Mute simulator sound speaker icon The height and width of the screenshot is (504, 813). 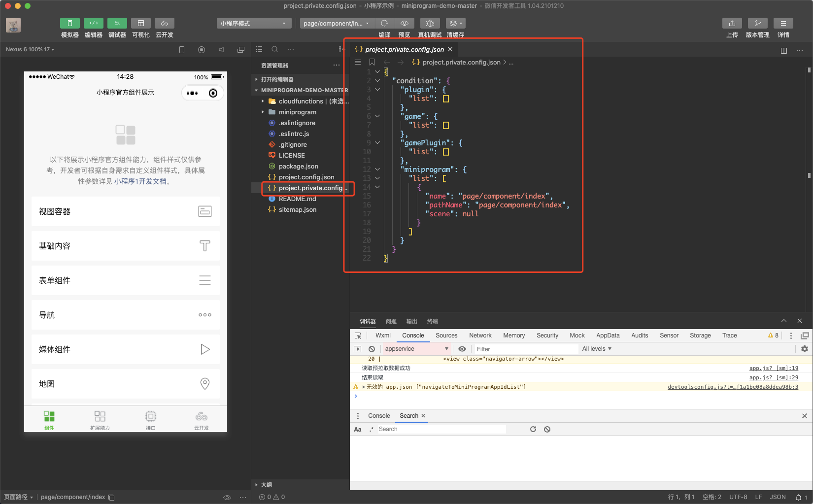[x=221, y=50]
